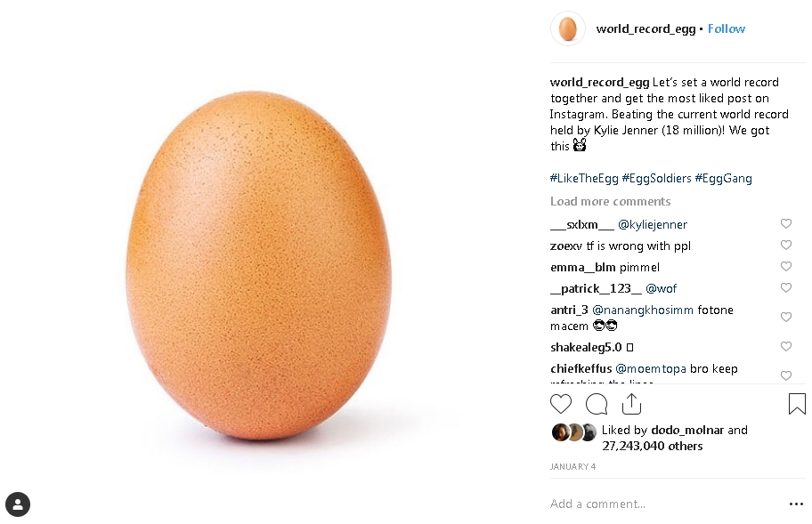Click the tagged people icon on photo
This screenshot has width=812, height=524.
pyautogui.click(x=18, y=504)
